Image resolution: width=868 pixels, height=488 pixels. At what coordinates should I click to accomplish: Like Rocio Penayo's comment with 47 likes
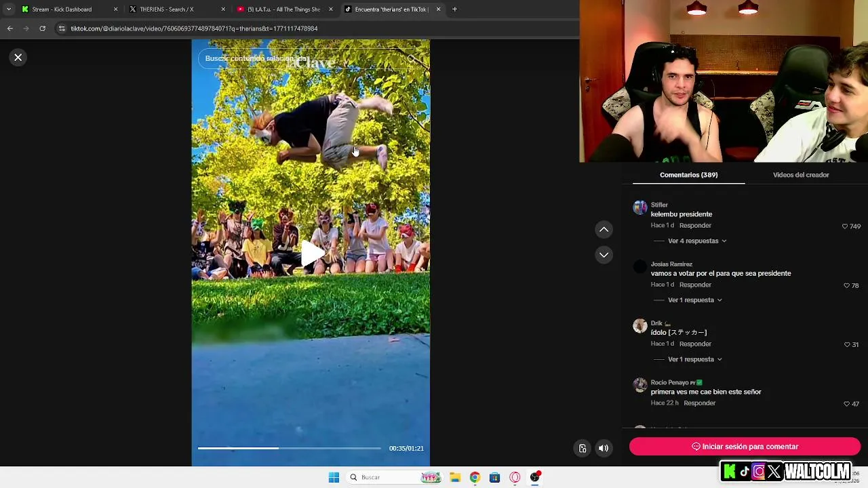tap(846, 404)
